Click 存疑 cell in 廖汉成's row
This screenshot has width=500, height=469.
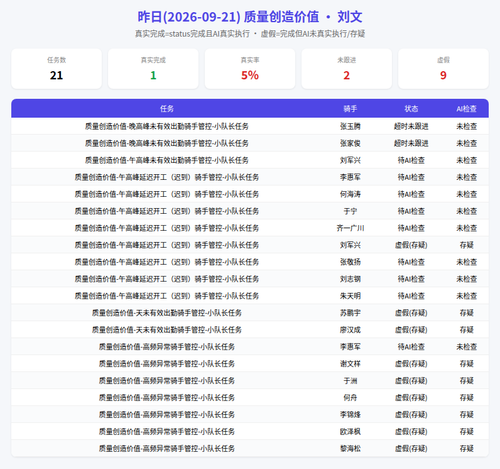click(466, 330)
